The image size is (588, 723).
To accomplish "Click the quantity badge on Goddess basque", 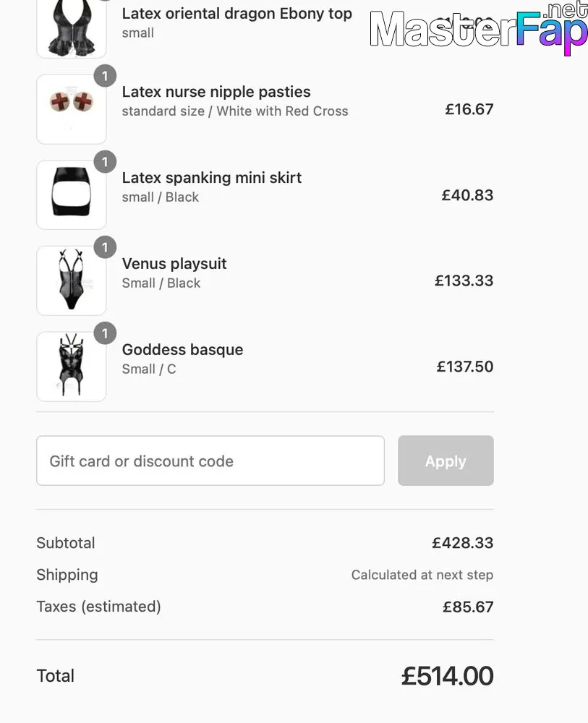I will (x=105, y=333).
